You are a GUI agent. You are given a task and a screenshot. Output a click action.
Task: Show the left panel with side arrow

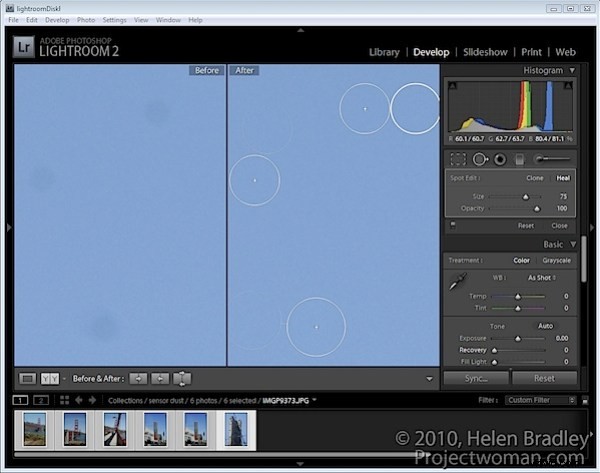pyautogui.click(x=9, y=227)
